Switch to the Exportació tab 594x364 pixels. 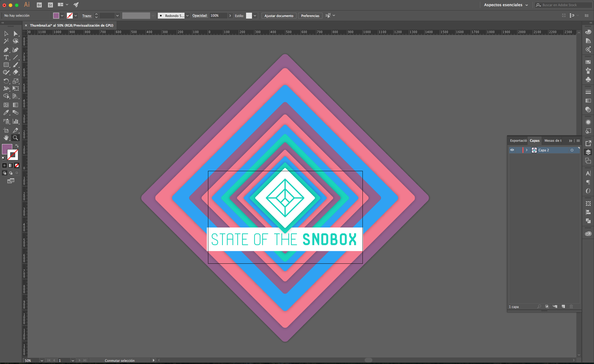coord(518,141)
